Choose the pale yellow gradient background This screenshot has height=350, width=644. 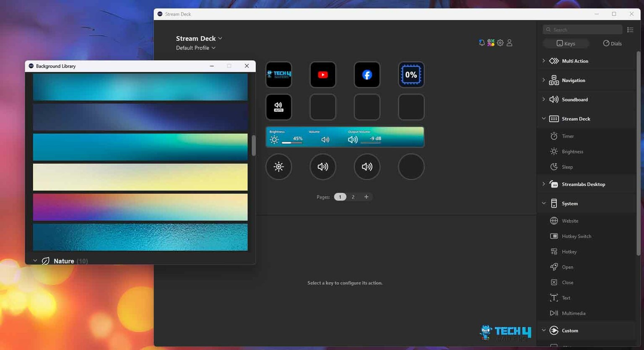pyautogui.click(x=140, y=177)
